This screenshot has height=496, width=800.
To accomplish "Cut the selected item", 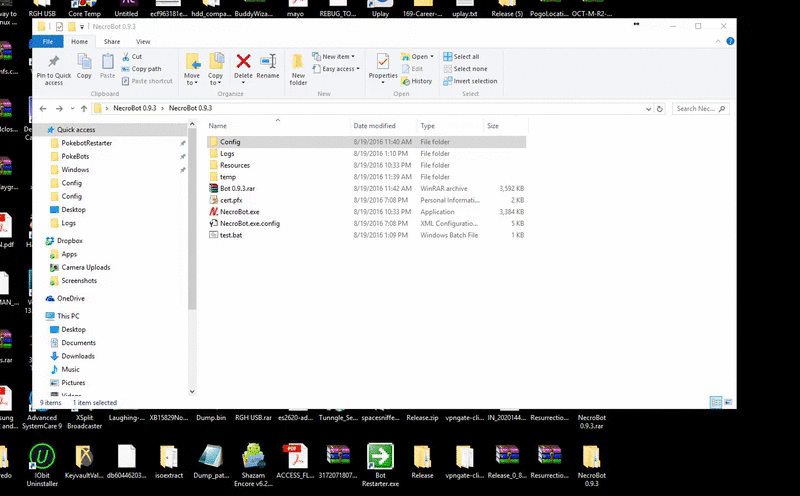I will pos(132,57).
